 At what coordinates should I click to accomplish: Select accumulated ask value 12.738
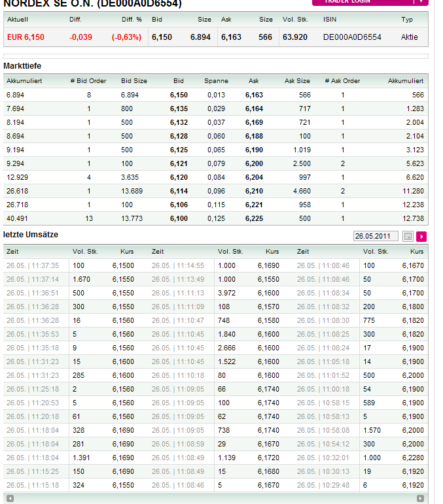click(413, 218)
